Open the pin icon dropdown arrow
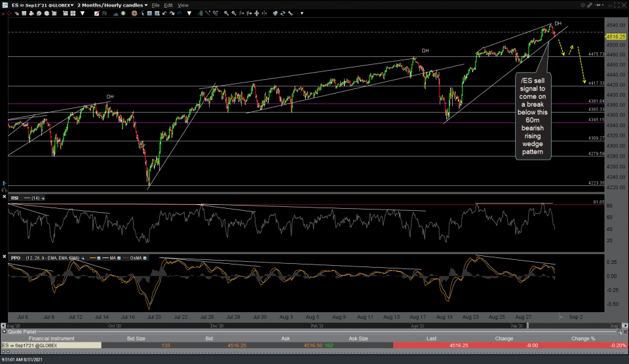Viewport: 629px width, 364px height. coord(603,5)
